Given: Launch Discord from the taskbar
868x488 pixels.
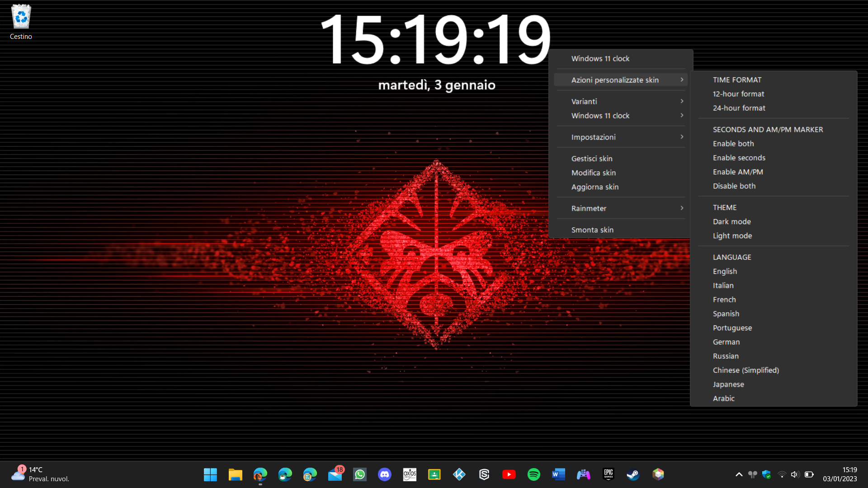Looking at the screenshot, I should [385, 474].
